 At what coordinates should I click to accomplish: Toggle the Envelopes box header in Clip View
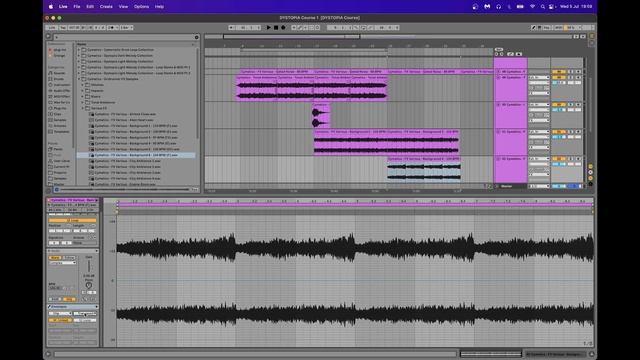click(x=72, y=307)
